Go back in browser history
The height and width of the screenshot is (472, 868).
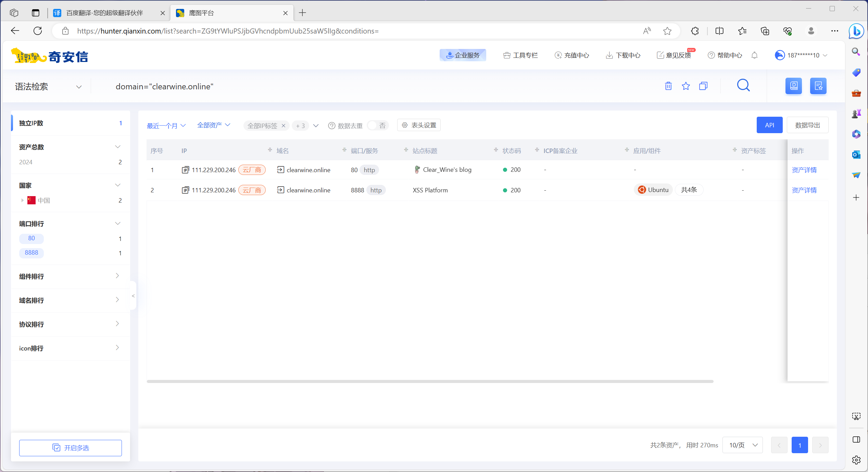15,31
